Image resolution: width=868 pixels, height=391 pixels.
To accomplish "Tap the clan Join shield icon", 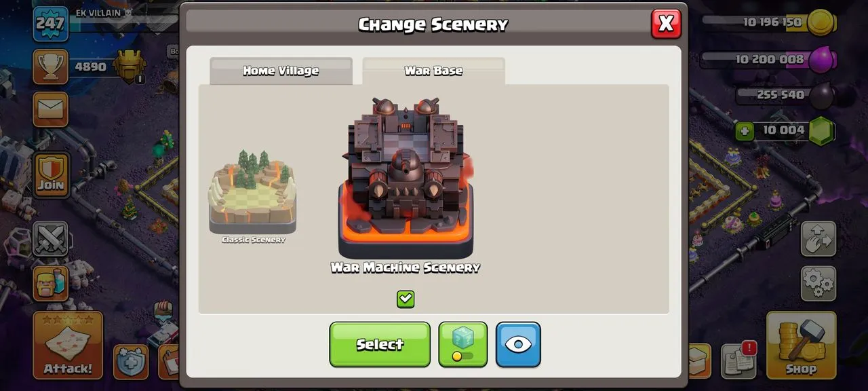I will [51, 174].
